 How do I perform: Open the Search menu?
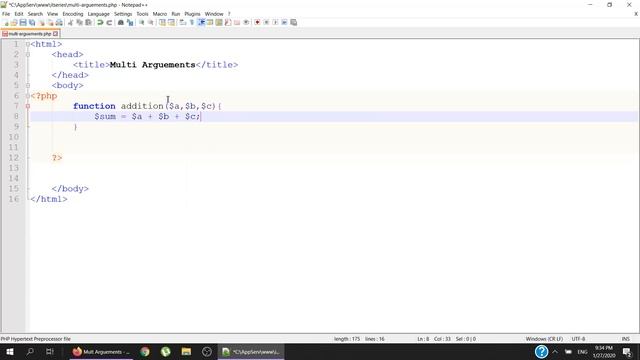pos(35,14)
